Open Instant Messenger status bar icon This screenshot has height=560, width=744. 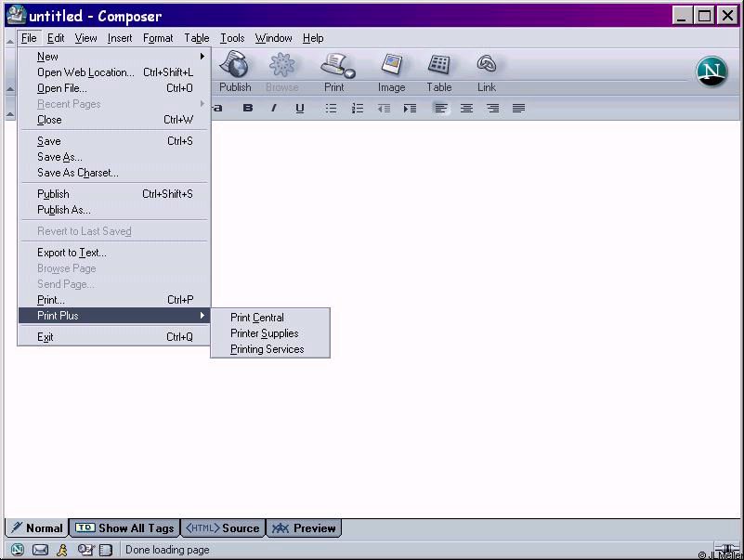click(x=62, y=550)
